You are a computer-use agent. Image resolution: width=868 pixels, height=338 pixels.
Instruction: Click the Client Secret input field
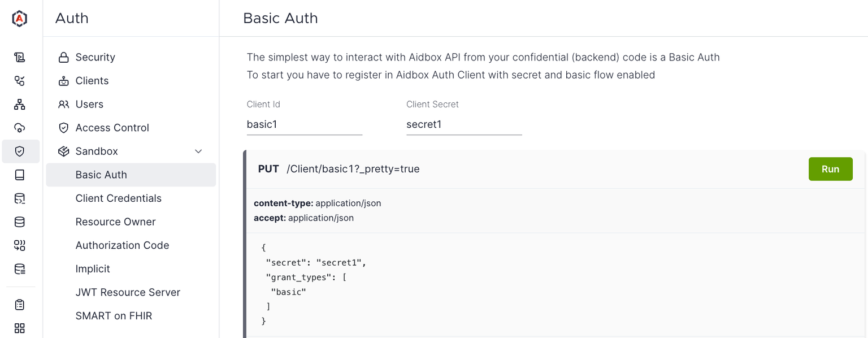coord(464,124)
